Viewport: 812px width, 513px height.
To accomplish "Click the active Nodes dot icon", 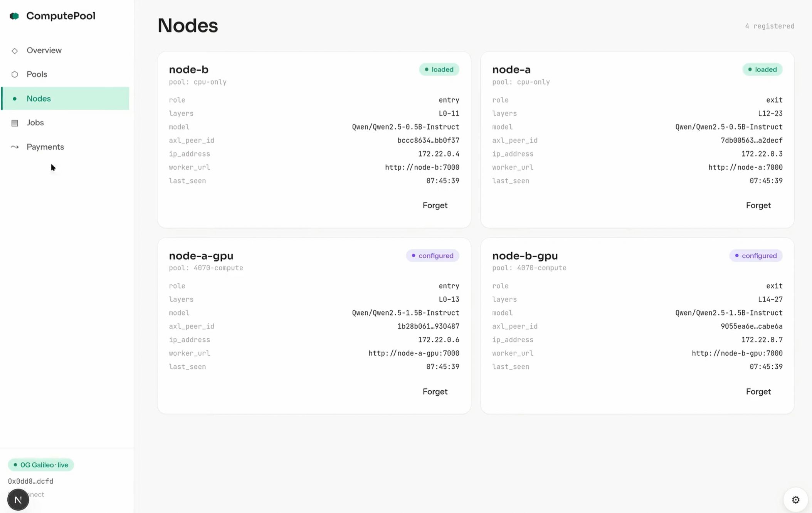I will pyautogui.click(x=15, y=99).
